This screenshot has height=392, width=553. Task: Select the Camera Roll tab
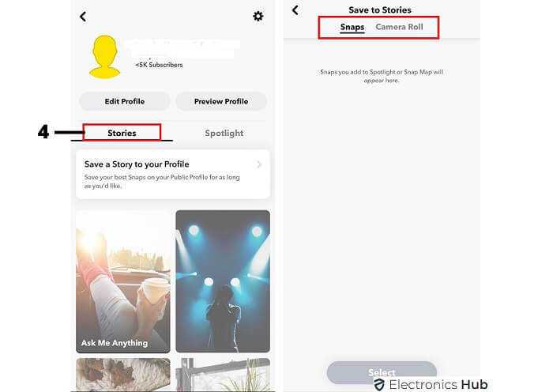[x=399, y=27]
